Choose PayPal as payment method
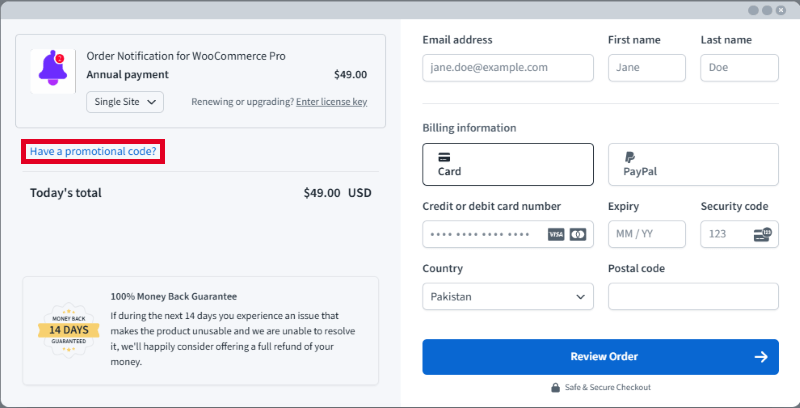This screenshot has width=800, height=408. click(x=693, y=164)
